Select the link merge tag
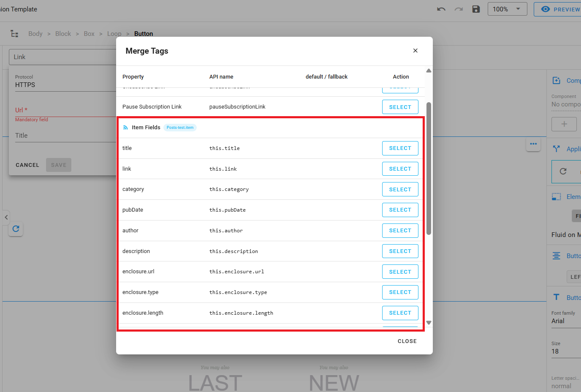This screenshot has width=581, height=392. click(x=400, y=169)
